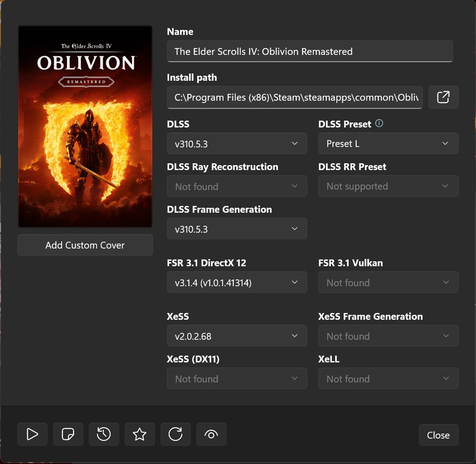Click the DLSS Preset label text
This screenshot has width=476, height=464.
(345, 124)
